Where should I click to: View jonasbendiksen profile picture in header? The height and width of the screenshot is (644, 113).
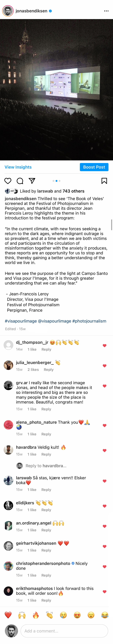(8, 11)
